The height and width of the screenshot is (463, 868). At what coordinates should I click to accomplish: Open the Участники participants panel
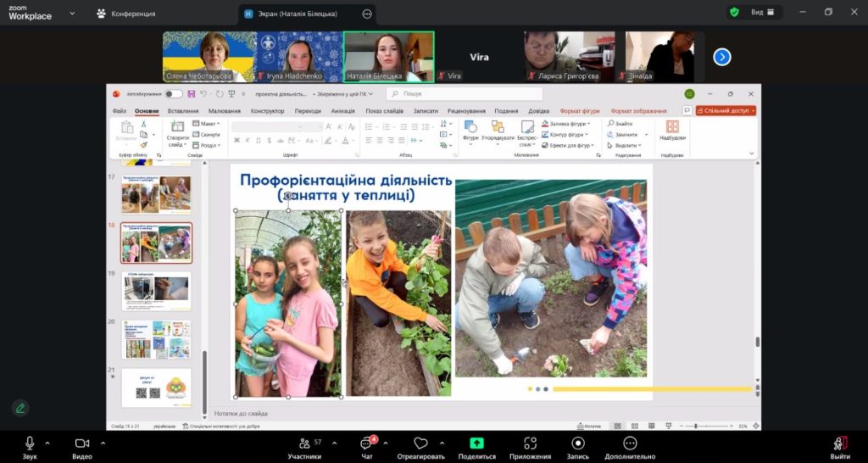click(304, 443)
